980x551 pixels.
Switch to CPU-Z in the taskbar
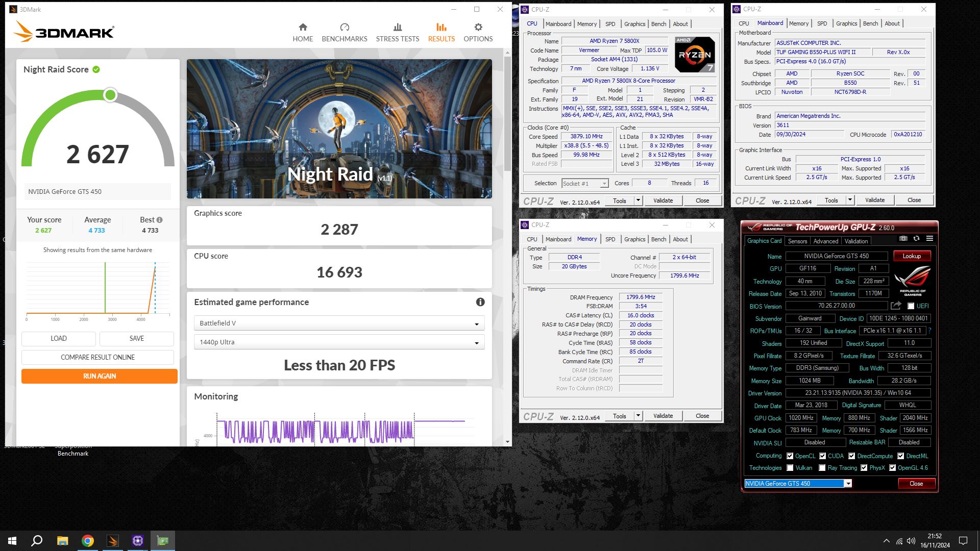[x=138, y=541]
